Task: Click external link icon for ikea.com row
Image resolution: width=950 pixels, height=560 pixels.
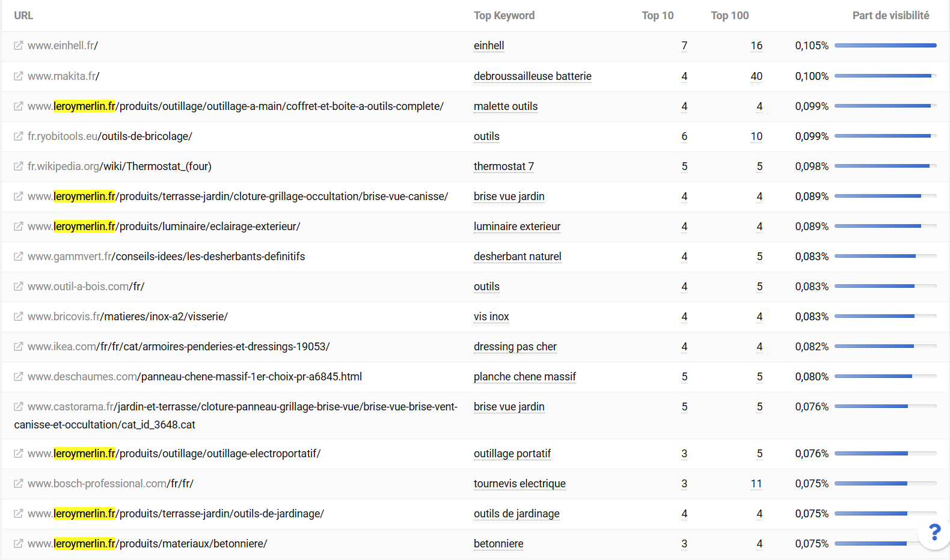Action: [19, 347]
